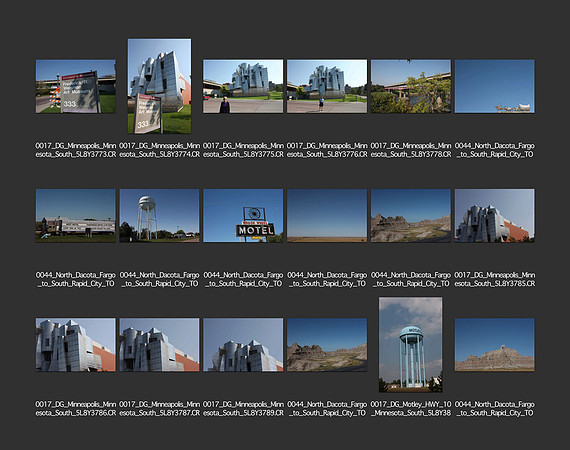
Task: Select the flat prairie horizon thumbnail
Action: coord(327,216)
